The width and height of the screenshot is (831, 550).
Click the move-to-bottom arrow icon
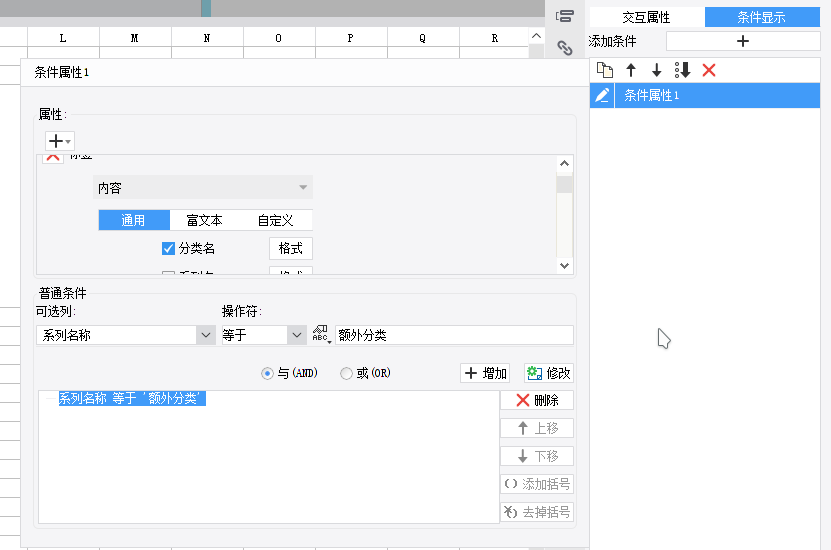(x=683, y=70)
